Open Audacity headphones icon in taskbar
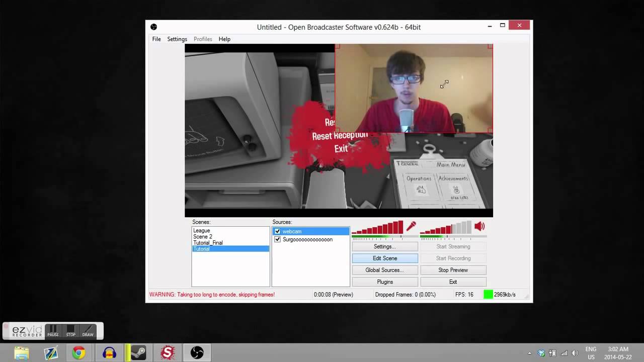Viewport: 644px width, 362px height. (109, 353)
